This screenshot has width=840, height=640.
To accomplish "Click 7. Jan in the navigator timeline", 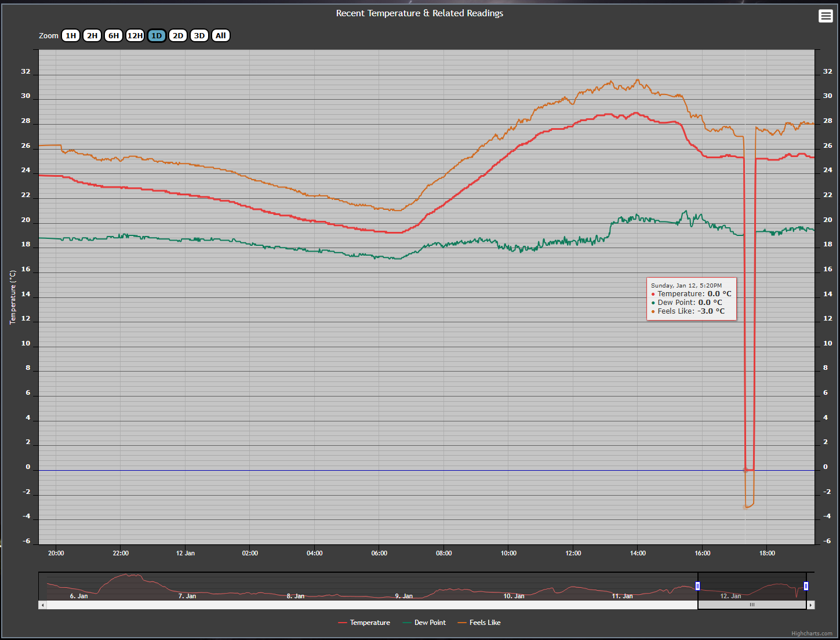I will (x=187, y=596).
